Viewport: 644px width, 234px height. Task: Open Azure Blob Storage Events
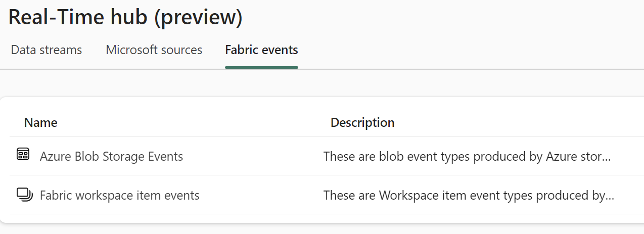click(111, 156)
